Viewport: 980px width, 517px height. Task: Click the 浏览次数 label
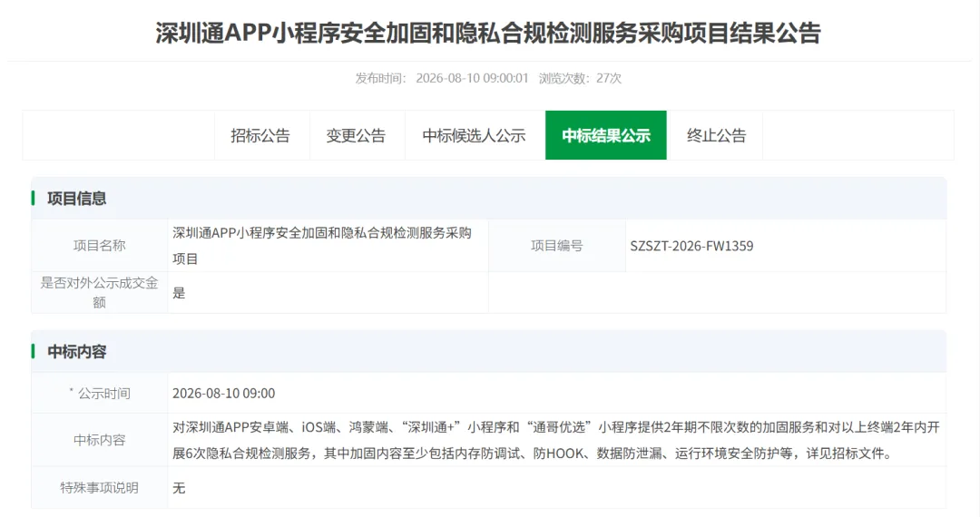[x=564, y=78]
